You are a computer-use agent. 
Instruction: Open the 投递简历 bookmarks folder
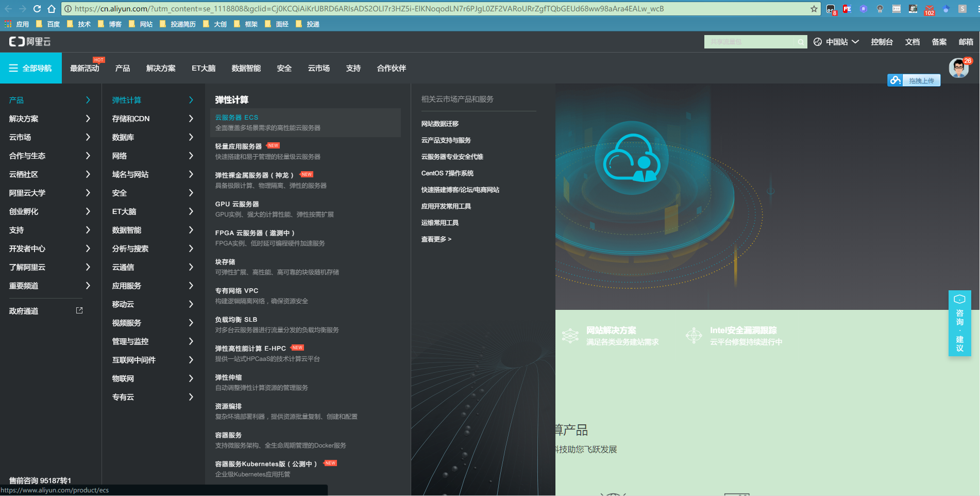(x=178, y=24)
